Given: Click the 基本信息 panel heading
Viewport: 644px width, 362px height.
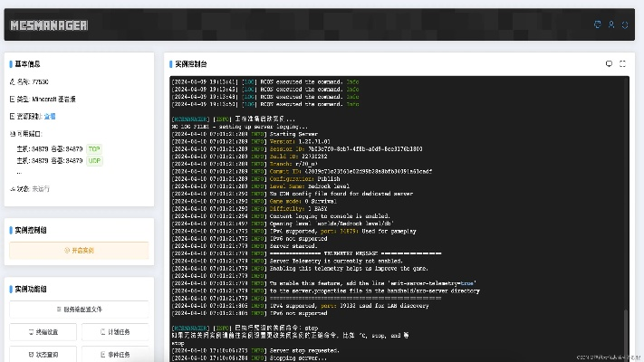Looking at the screenshot, I should point(27,64).
